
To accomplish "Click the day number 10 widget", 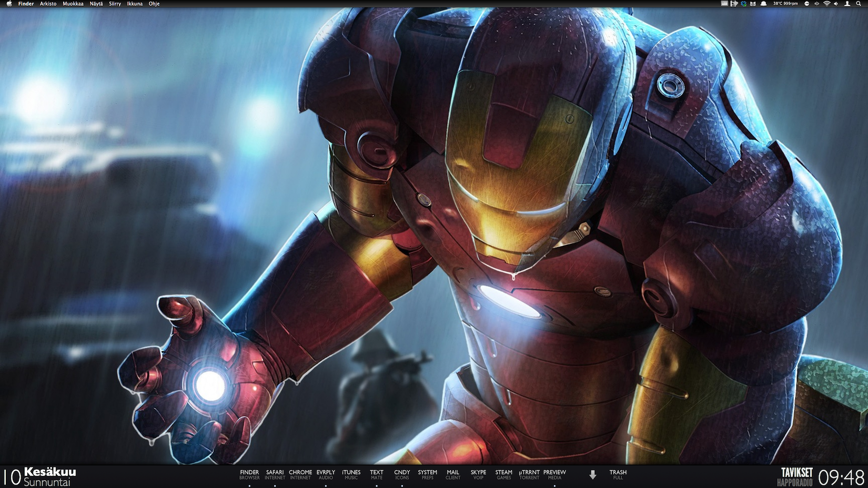I will click(12, 477).
